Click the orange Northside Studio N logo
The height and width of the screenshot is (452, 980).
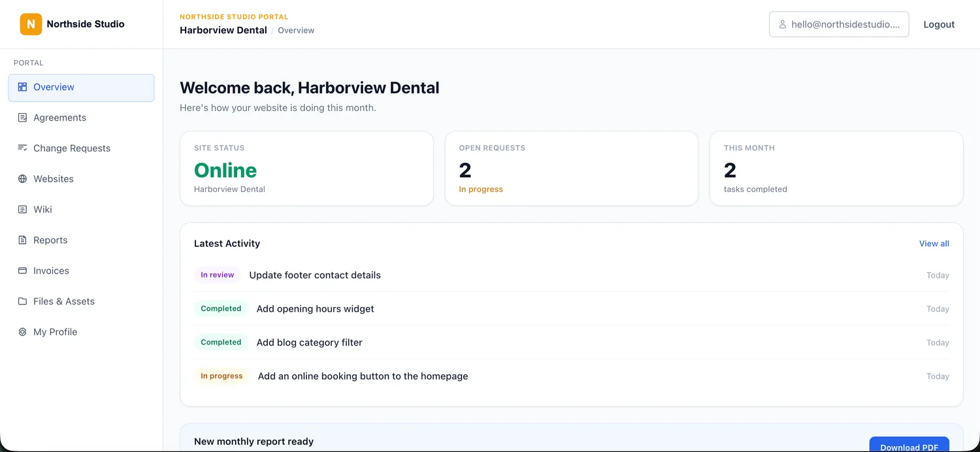point(31,24)
